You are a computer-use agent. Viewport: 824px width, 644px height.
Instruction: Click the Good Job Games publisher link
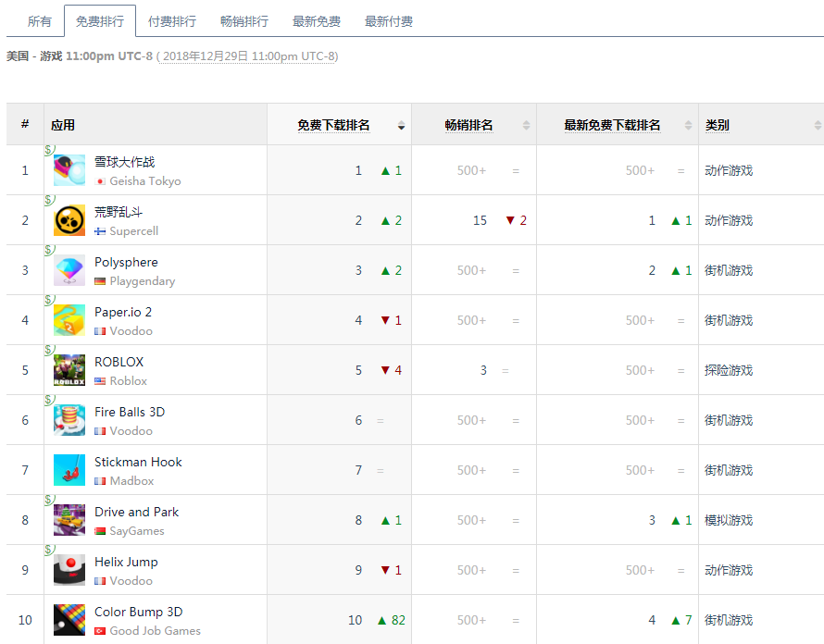(155, 631)
